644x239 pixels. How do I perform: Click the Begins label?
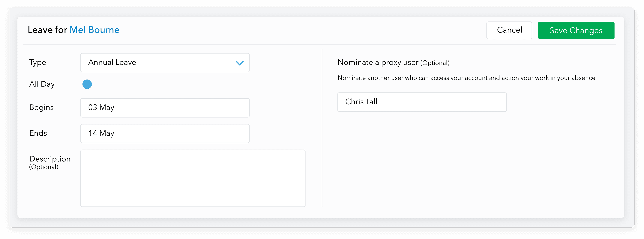pos(41,107)
